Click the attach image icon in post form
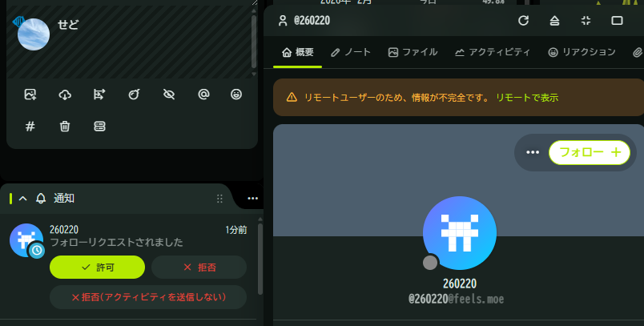Viewport: 644px width, 326px height. click(x=30, y=95)
